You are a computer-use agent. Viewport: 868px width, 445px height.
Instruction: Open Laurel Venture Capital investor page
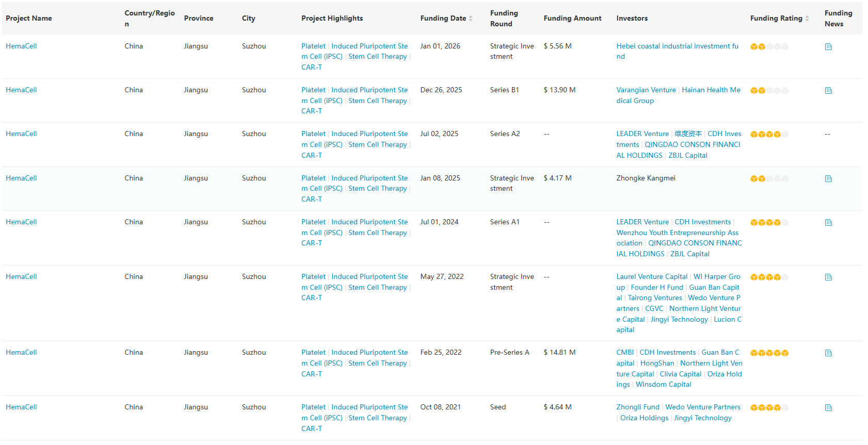pyautogui.click(x=651, y=276)
